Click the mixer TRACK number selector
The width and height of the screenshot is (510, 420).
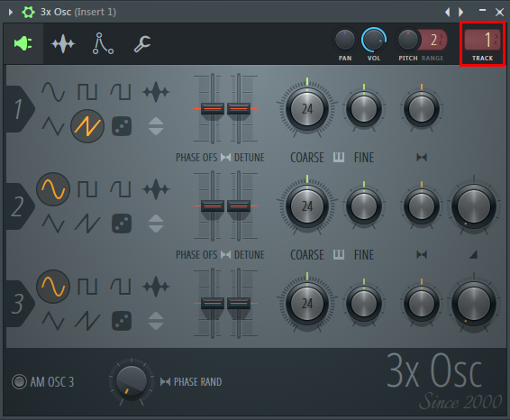click(x=482, y=40)
